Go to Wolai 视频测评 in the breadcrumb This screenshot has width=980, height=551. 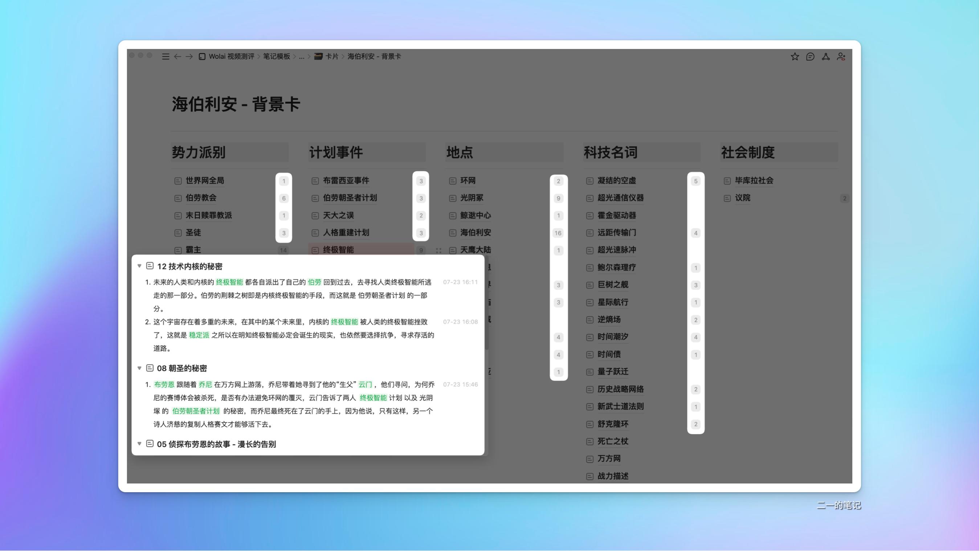231,56
